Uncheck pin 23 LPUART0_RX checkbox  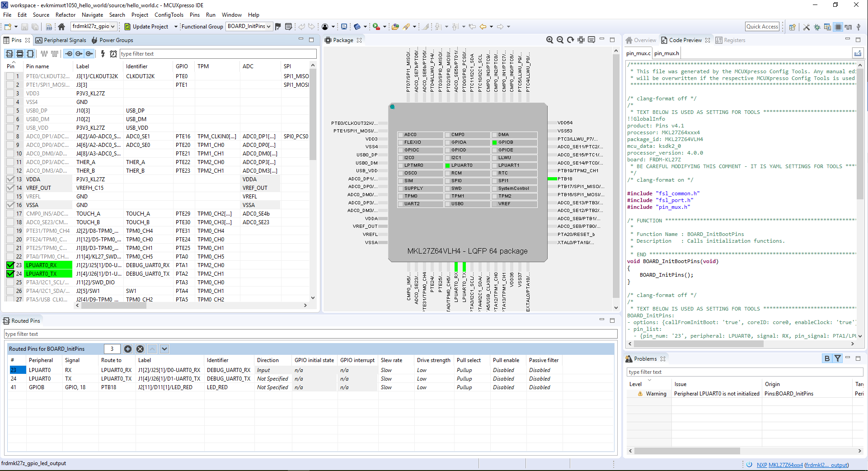[10, 265]
